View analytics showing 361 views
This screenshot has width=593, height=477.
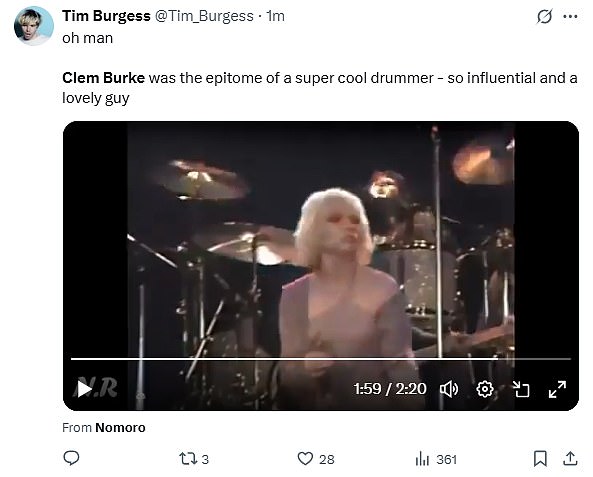pos(436,459)
